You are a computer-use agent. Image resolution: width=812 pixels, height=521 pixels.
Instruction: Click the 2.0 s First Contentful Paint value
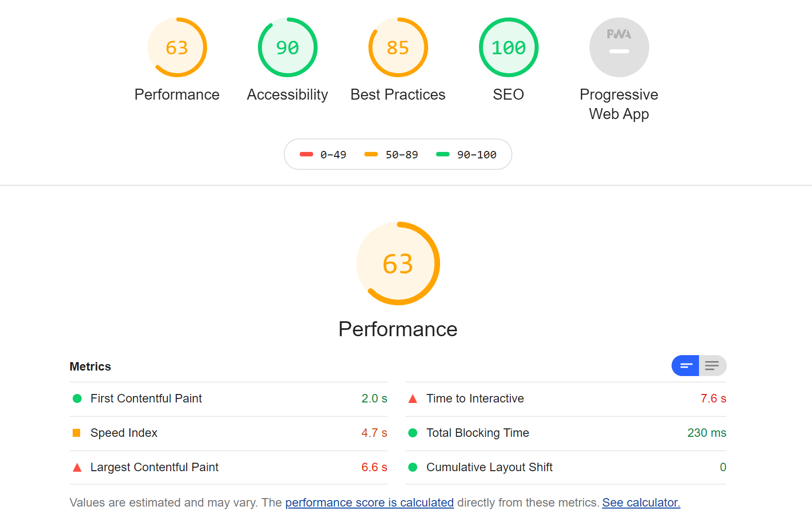click(374, 398)
